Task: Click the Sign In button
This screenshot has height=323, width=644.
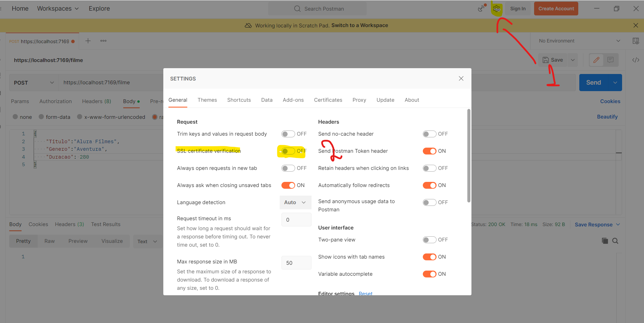Action: pyautogui.click(x=518, y=9)
